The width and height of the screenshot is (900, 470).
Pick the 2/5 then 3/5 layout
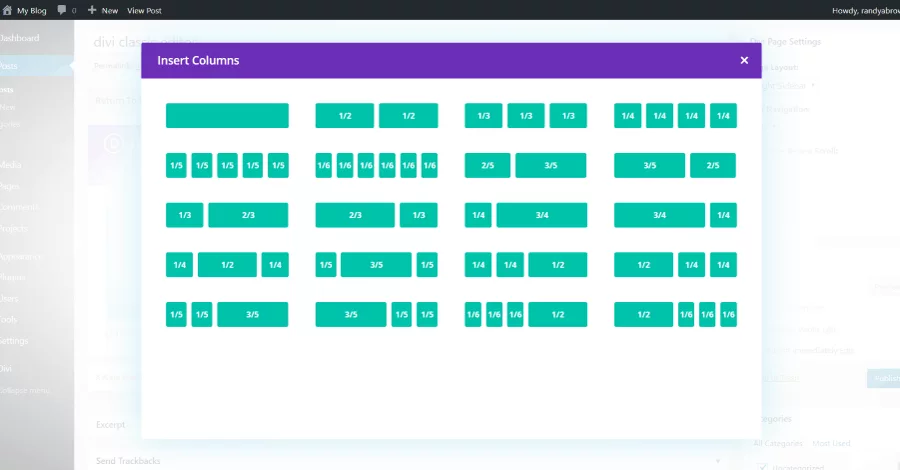pos(526,165)
